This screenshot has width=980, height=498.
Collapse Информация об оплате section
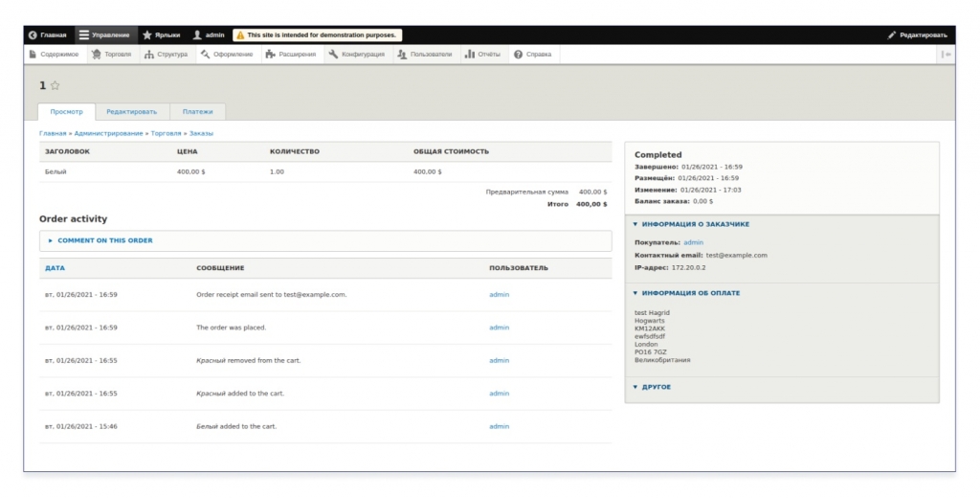690,293
